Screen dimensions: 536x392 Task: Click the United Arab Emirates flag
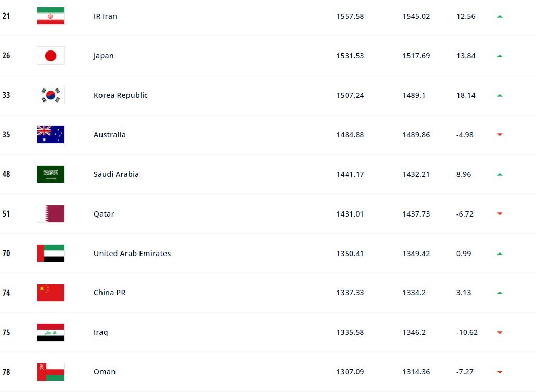pos(50,254)
